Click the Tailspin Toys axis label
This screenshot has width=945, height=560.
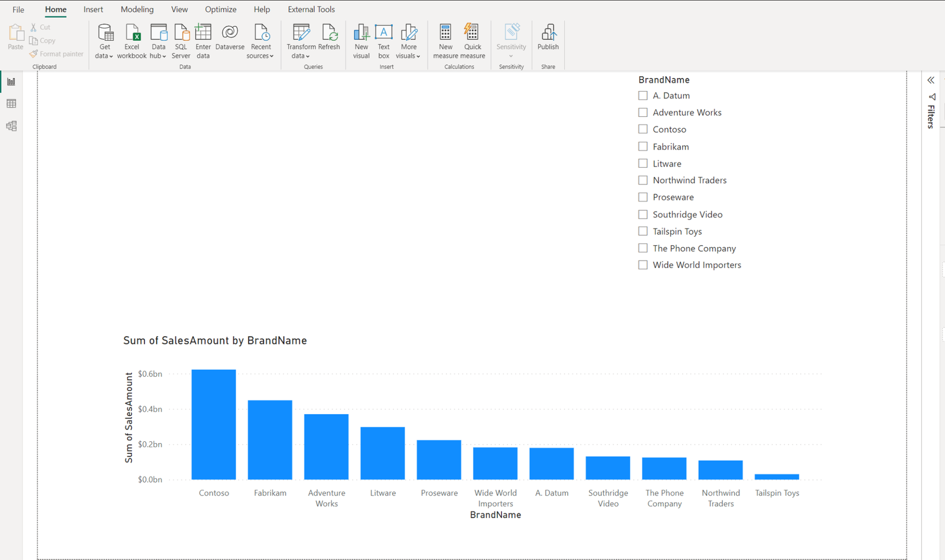(x=777, y=493)
